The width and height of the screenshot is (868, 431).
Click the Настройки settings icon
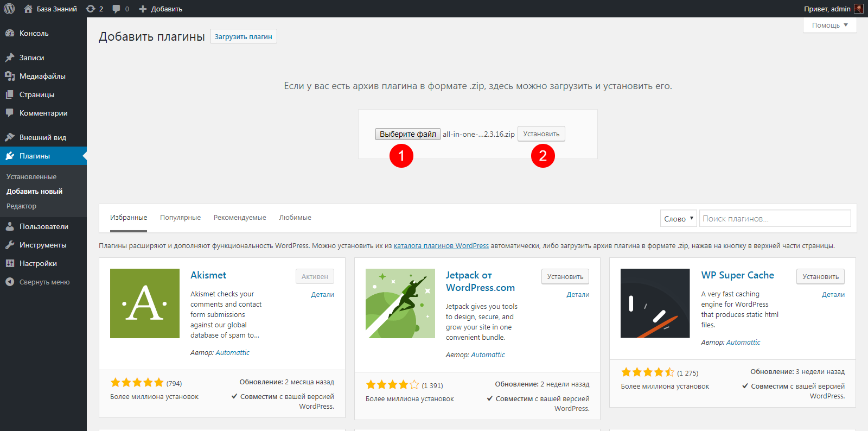[10, 263]
